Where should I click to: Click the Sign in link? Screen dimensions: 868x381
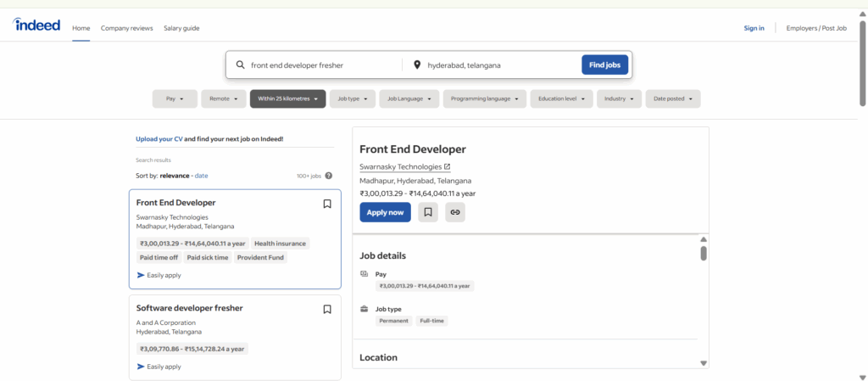pos(754,28)
